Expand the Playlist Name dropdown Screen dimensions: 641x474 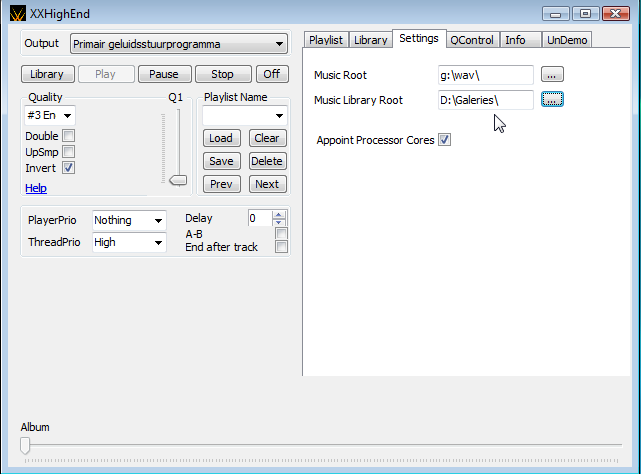245,116
